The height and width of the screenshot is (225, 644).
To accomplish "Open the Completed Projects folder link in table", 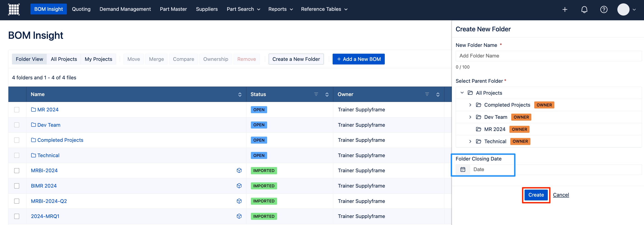I will point(60,140).
